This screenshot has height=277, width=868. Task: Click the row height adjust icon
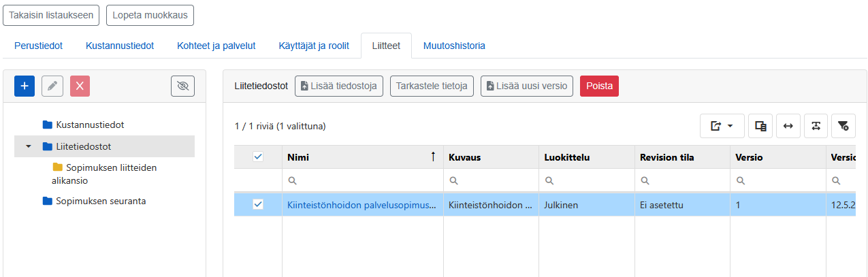coord(816,126)
